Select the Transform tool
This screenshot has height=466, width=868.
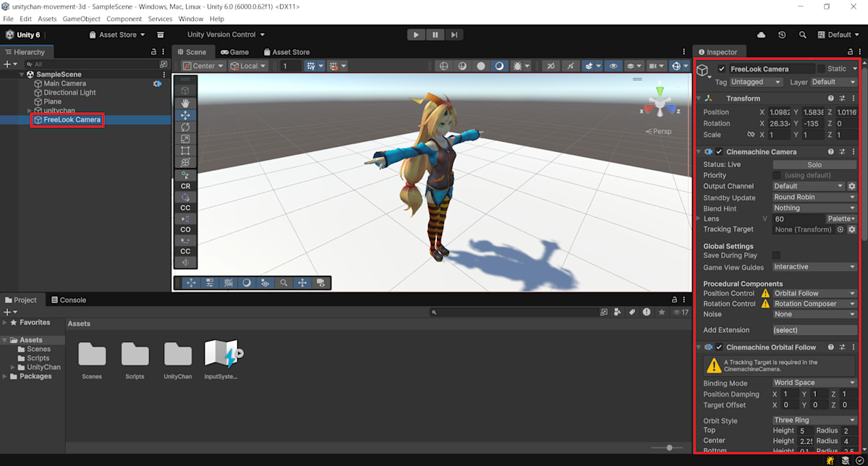185,163
